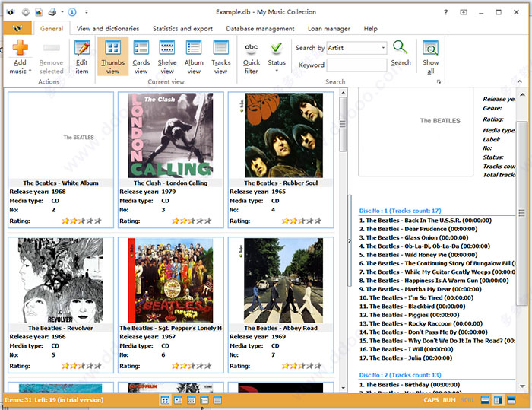Select album view icon in status bar
The width and height of the screenshot is (532, 410).
[204, 400]
